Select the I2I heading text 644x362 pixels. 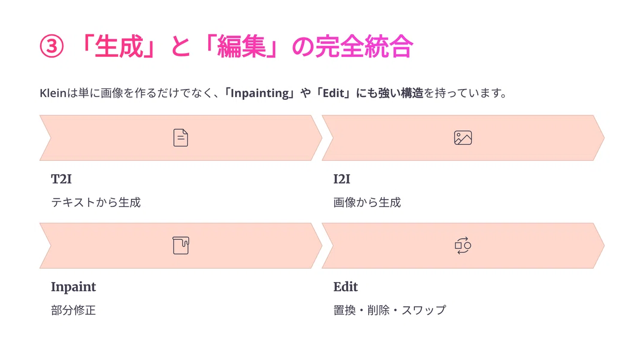click(x=342, y=179)
